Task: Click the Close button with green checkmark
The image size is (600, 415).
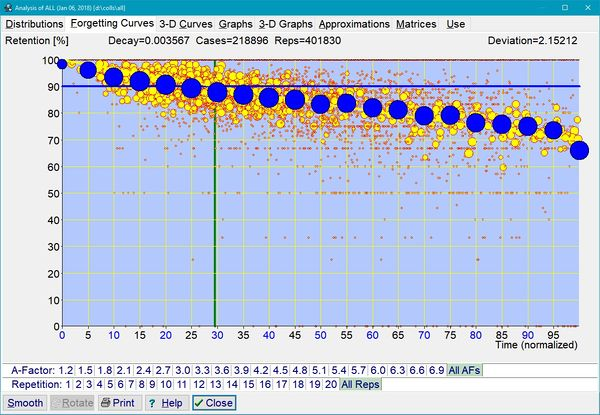Action: point(214,403)
